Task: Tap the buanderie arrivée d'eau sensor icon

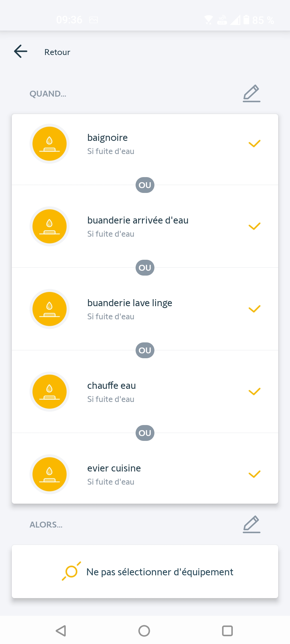Action: [x=49, y=226]
